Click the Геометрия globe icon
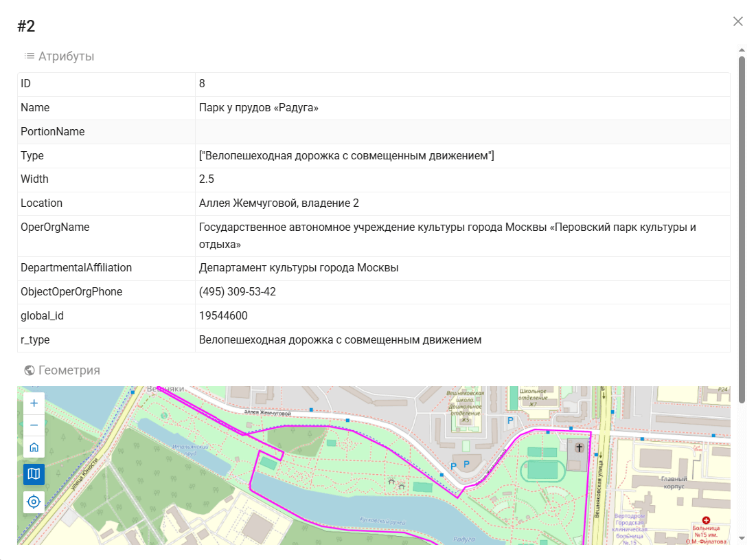 (x=30, y=370)
